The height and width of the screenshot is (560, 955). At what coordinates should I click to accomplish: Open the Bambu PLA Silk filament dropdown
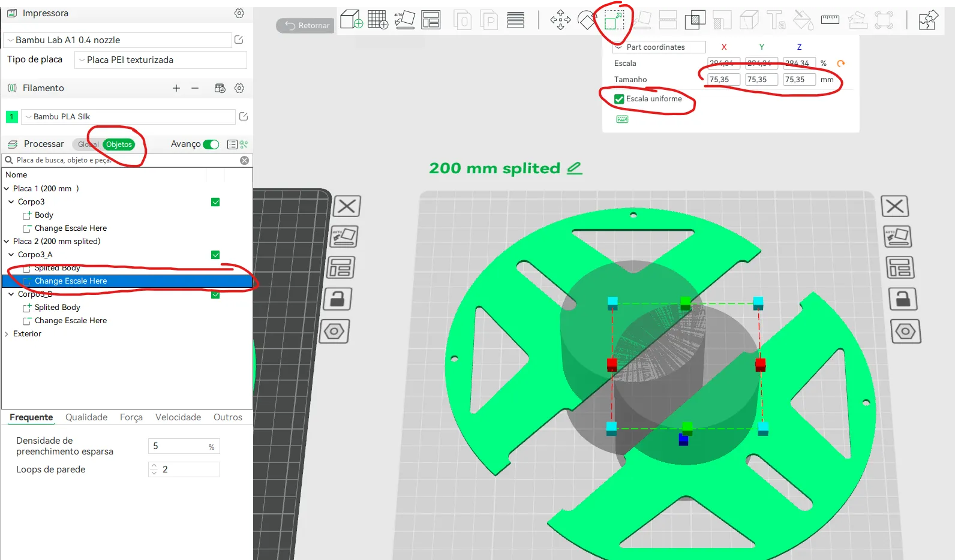(x=128, y=117)
